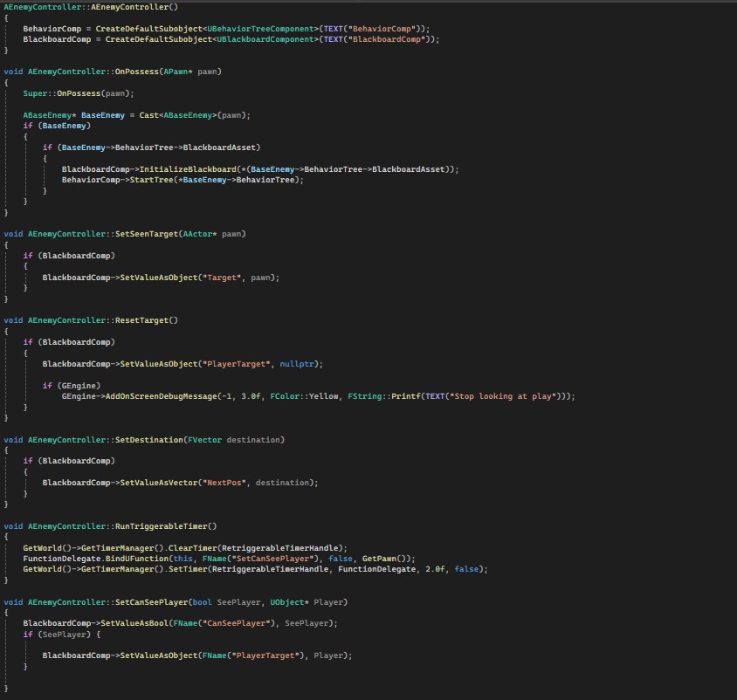Click the nullptr keyword

coord(294,363)
